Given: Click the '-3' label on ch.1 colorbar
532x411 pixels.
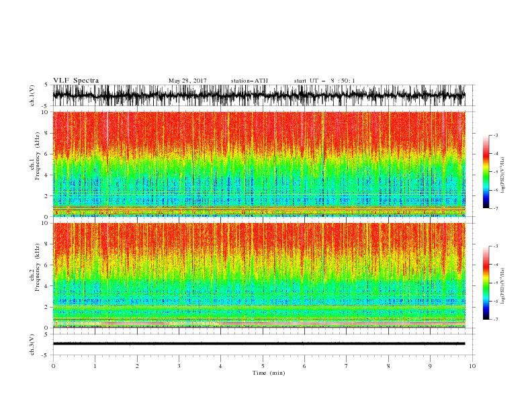Looking at the screenshot, I should (x=495, y=135).
